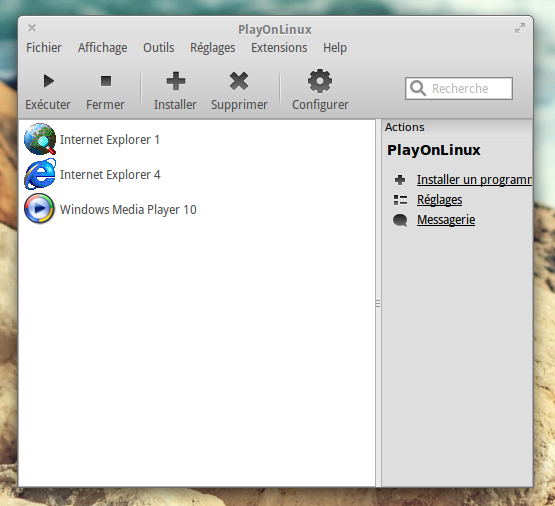The image size is (555, 506).
Task: Open the Messagerie link
Action: [x=446, y=220]
